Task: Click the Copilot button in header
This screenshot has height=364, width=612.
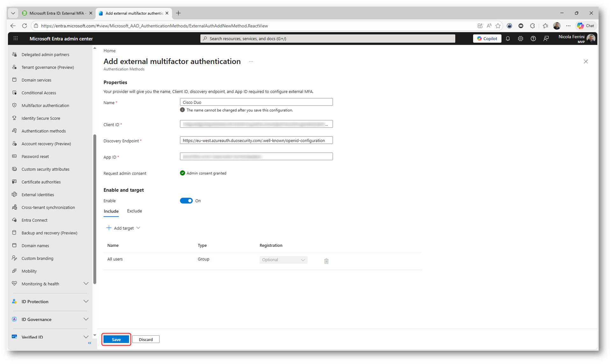Action: pos(487,38)
